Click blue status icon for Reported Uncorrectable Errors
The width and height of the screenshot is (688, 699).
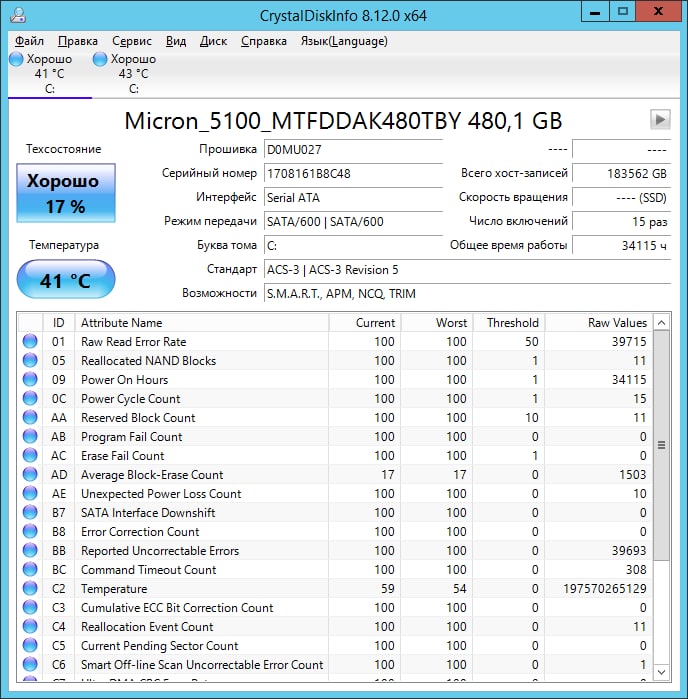[30, 551]
